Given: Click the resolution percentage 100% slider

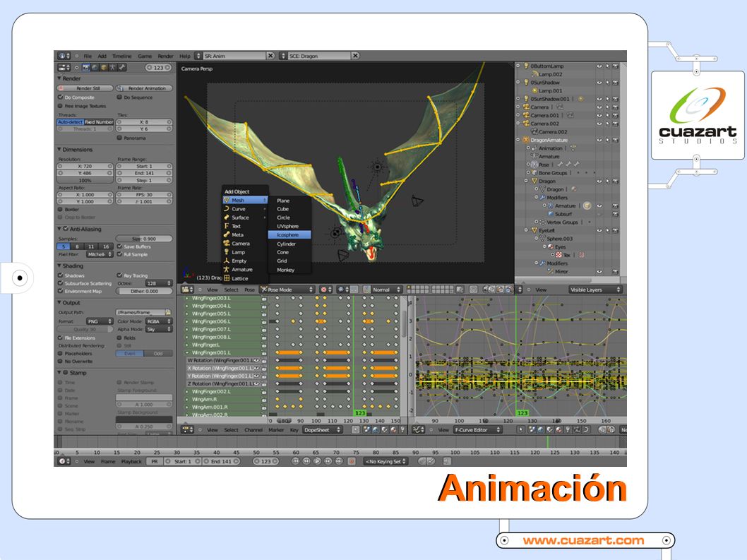Looking at the screenshot, I should point(85,181).
